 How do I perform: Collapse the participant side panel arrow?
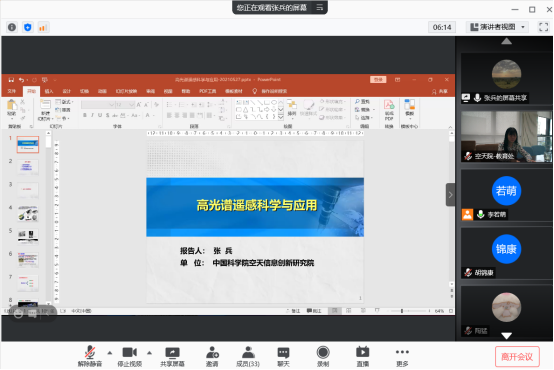pos(450,195)
